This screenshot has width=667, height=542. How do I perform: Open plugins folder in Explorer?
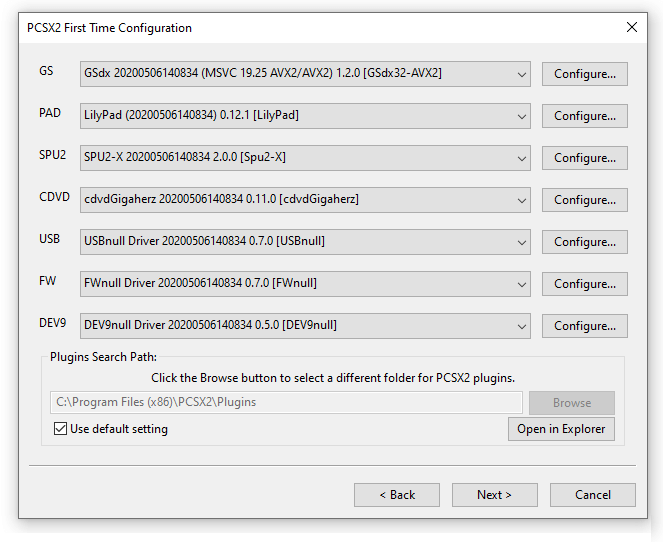coord(561,429)
